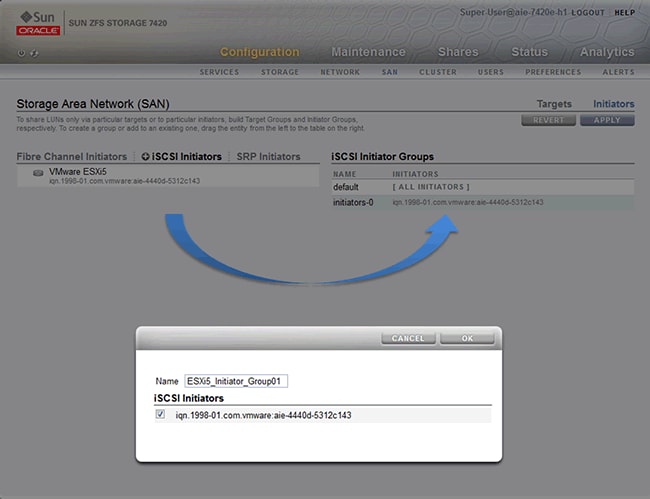
Task: Go to the SAN submenu
Action: [390, 72]
